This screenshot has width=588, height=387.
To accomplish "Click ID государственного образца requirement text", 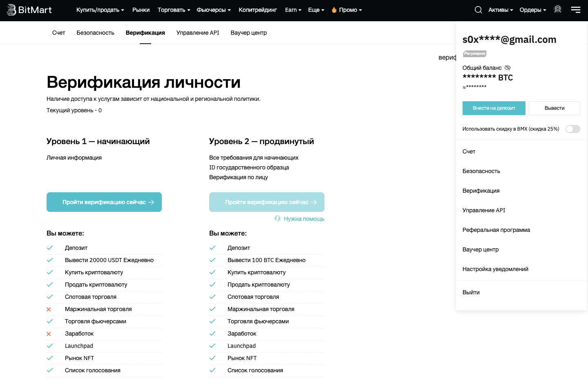I will pos(249,167).
